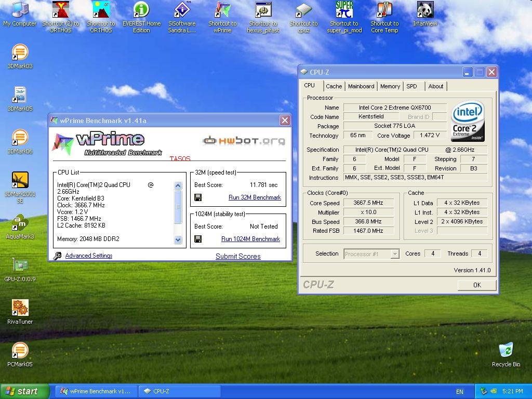Click the Intel Core 2 Extreme logo
532x399 pixels.
point(468,122)
